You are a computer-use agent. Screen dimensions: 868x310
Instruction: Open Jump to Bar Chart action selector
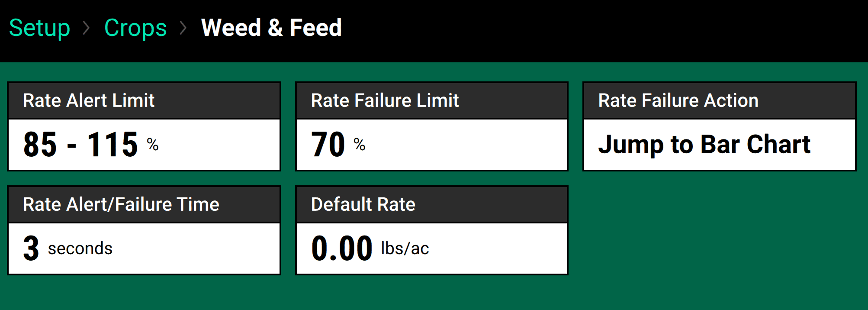point(704,144)
